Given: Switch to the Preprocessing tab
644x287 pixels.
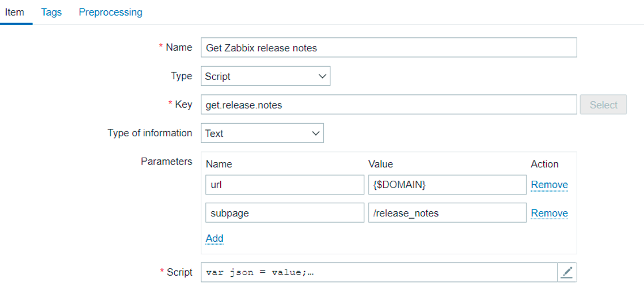Looking at the screenshot, I should coord(110,12).
